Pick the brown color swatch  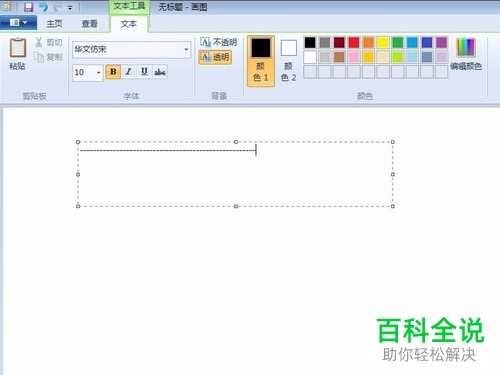(x=339, y=57)
